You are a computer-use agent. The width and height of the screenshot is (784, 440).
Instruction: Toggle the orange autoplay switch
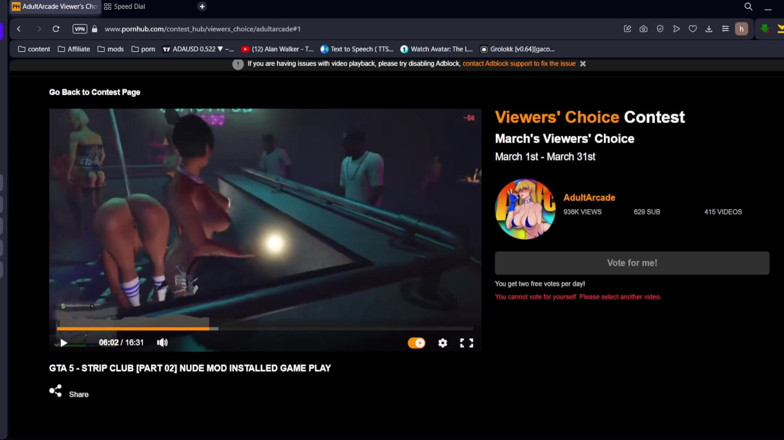coord(416,342)
